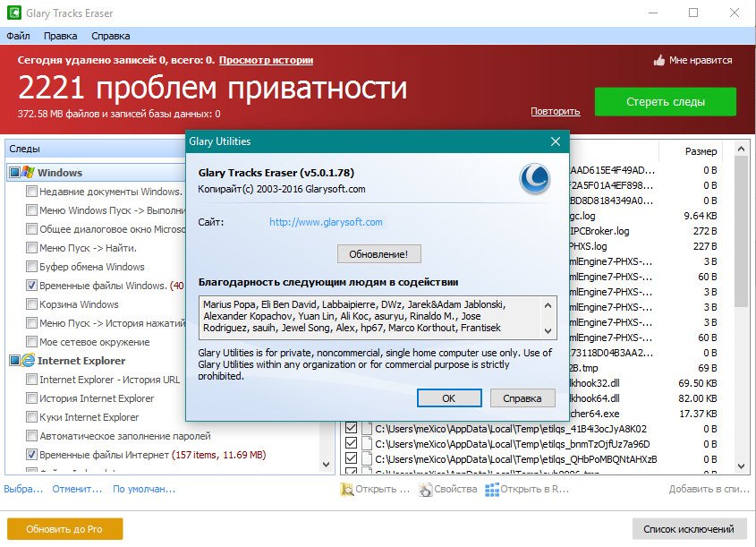Click the 'Повторить' link
This screenshot has height=547, width=756.
(x=555, y=111)
